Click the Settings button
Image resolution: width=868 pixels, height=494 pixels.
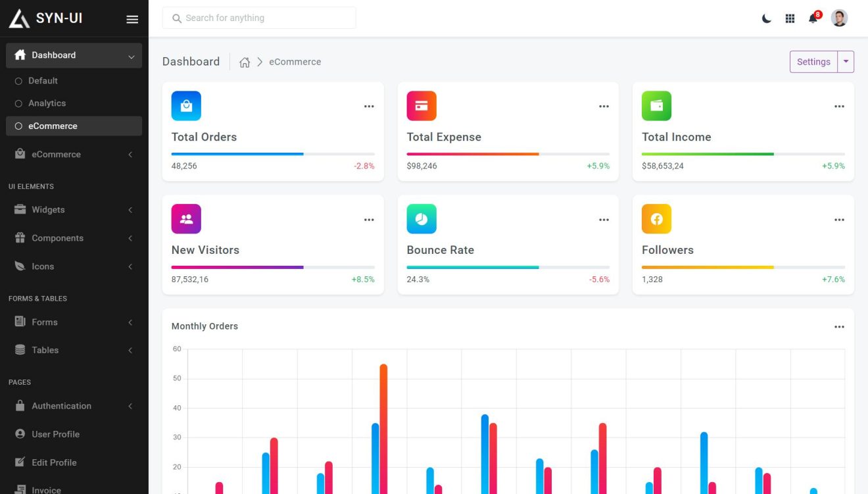click(813, 61)
